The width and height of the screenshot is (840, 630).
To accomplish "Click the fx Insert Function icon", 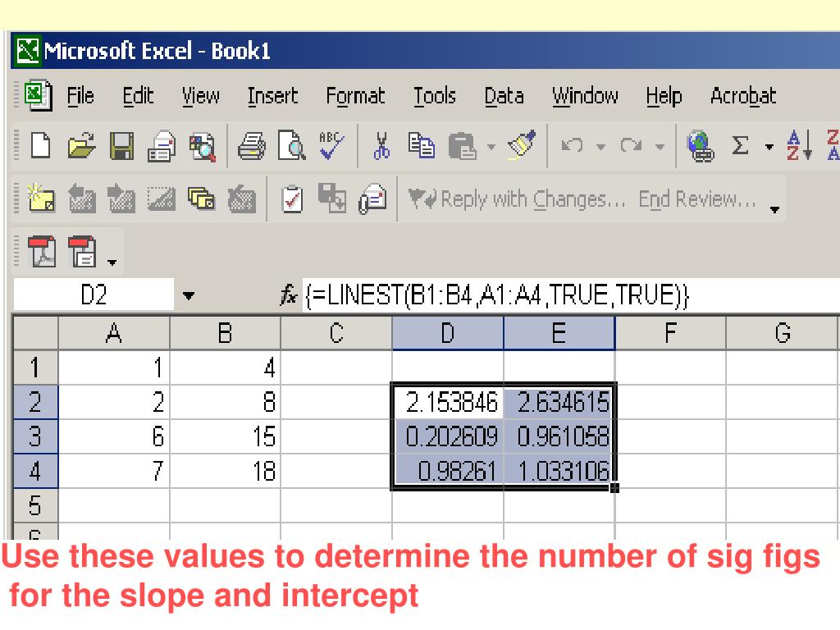I will click(x=288, y=294).
